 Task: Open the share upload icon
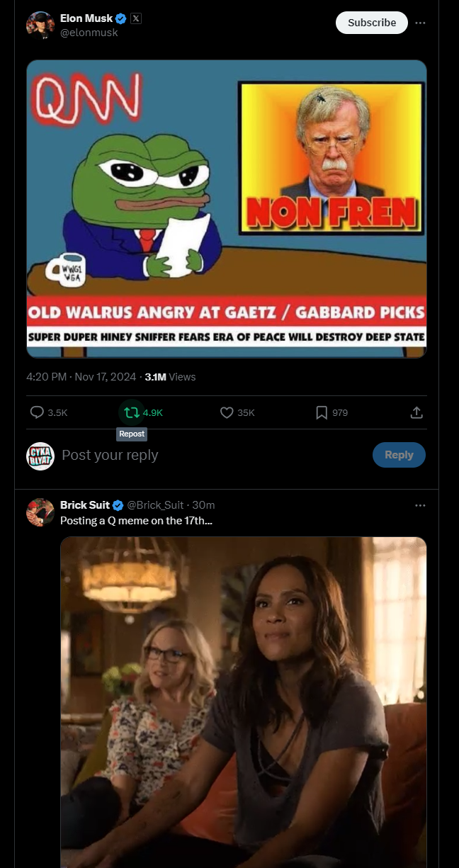[416, 412]
